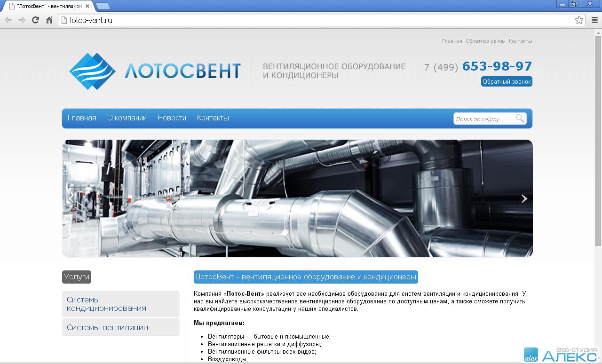Open the Обратная связь top link
Viewport: 602px width, 364px height.
(485, 41)
